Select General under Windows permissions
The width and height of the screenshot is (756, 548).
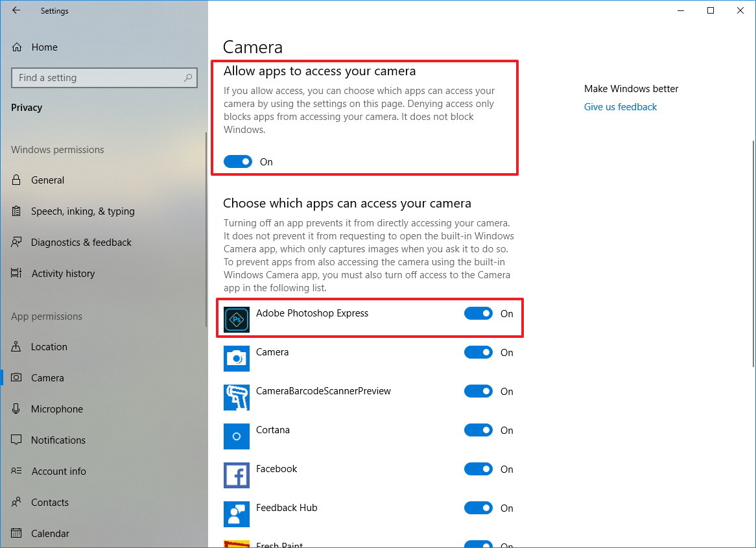point(48,180)
